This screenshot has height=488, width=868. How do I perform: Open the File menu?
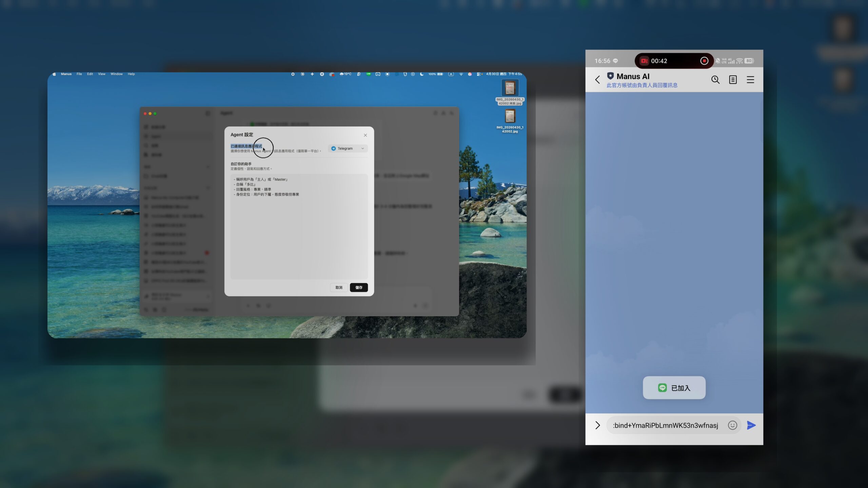click(x=79, y=74)
